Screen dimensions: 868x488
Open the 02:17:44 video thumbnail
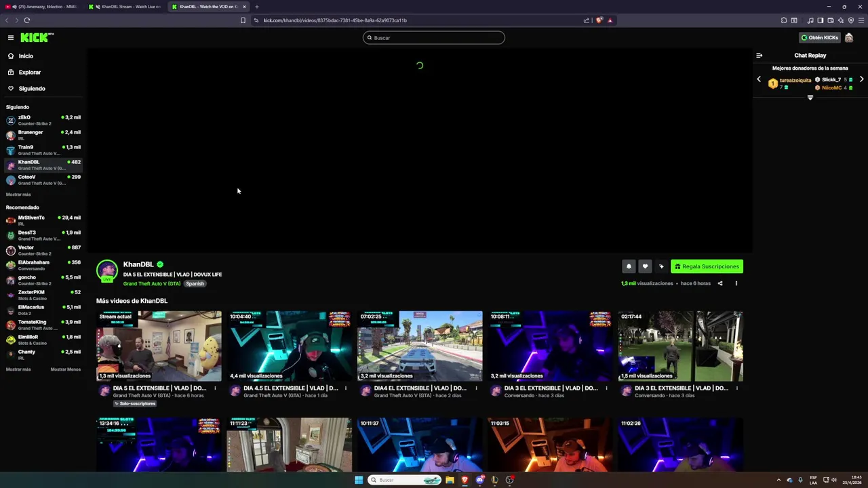[680, 346]
